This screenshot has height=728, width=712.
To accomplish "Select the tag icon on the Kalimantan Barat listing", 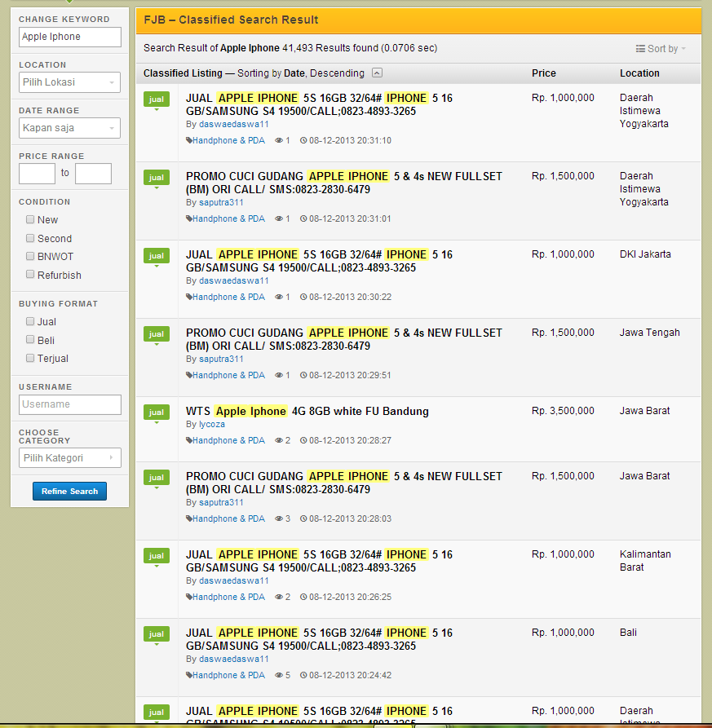I will click(189, 597).
